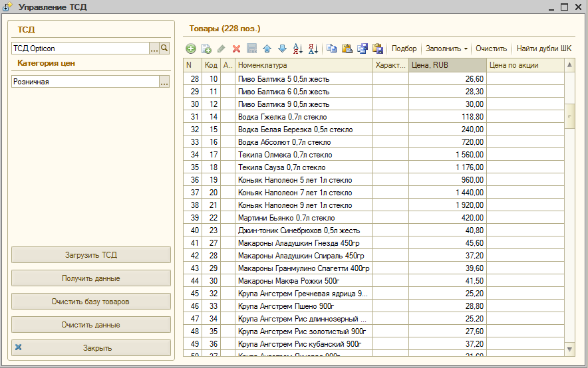Open ellipsis selector for Розничная price category
The width and height of the screenshot is (588, 368).
164,82
